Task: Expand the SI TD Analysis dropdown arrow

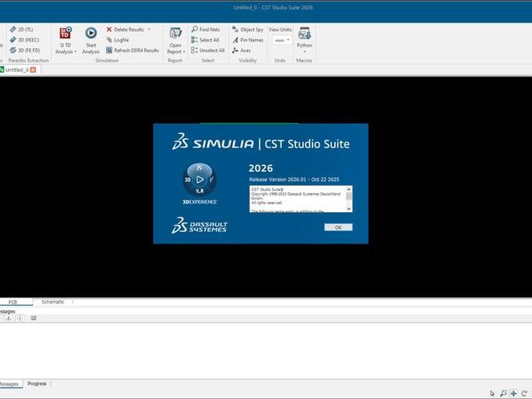Action: [75, 52]
